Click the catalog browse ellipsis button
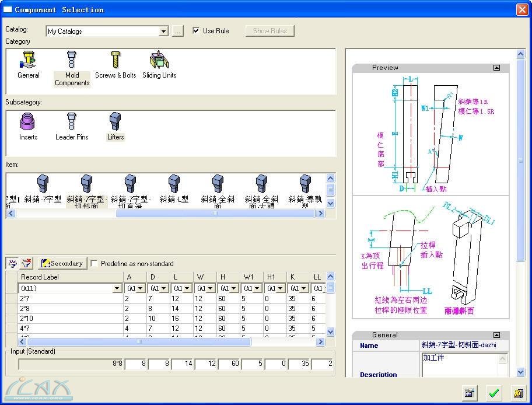Screen dimensions: 532x405 coord(178,32)
